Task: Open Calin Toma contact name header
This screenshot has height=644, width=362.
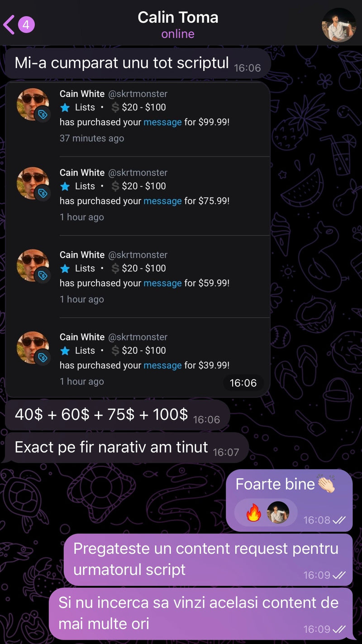Action: [x=178, y=18]
